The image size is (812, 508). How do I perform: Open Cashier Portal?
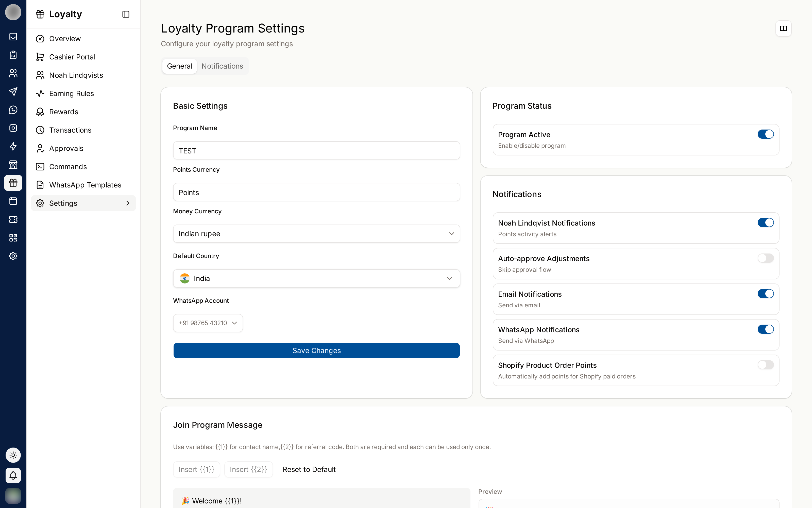coord(83,57)
